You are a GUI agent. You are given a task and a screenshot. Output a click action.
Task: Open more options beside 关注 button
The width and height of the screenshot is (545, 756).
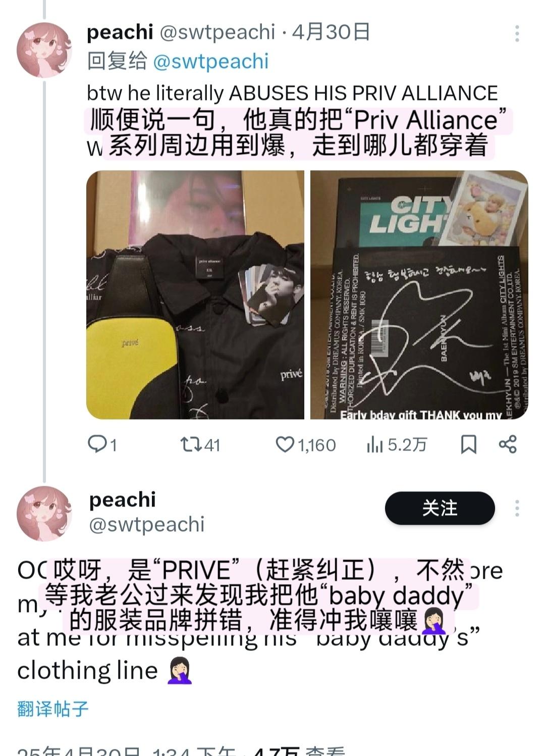(517, 508)
